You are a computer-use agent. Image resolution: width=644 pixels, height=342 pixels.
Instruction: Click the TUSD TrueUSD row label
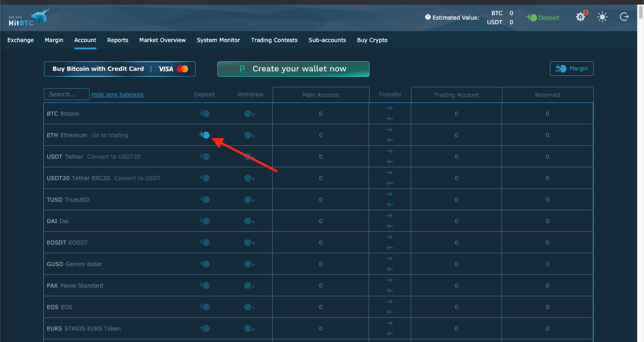[69, 200]
